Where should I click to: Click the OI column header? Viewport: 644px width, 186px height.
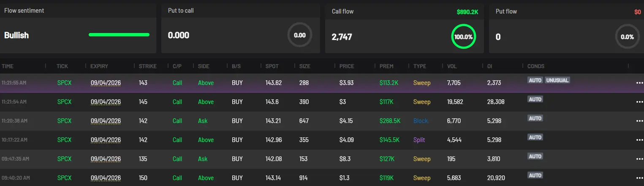[489, 66]
